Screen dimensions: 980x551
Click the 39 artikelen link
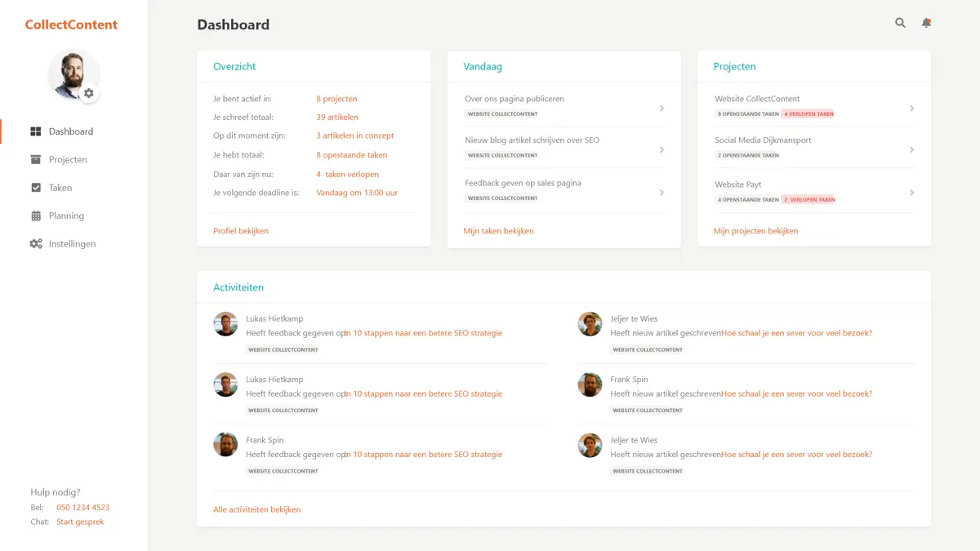click(337, 118)
